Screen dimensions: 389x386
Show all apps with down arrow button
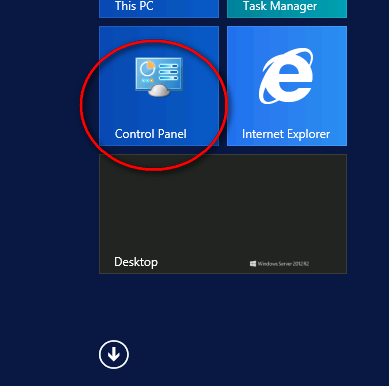[x=114, y=354]
